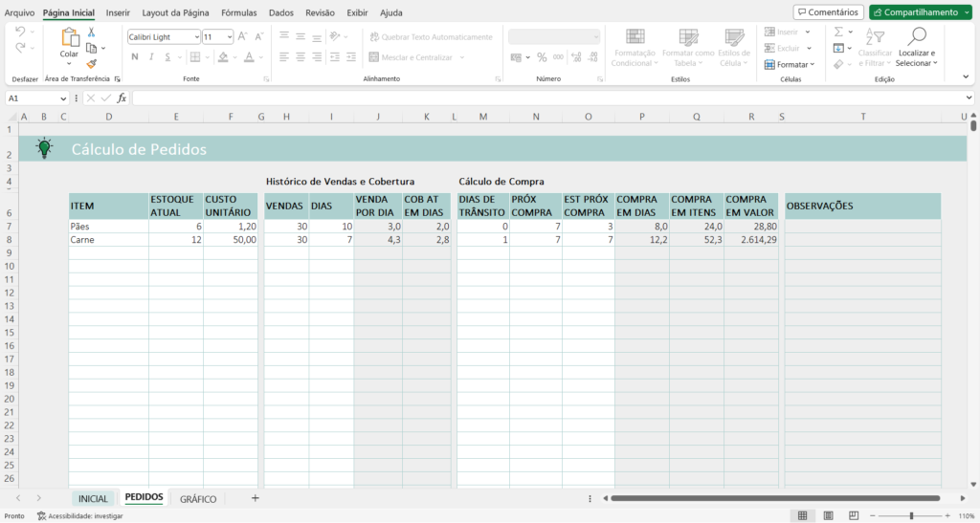The height and width of the screenshot is (523, 980).
Task: Toggle align text left
Action: tap(283, 57)
